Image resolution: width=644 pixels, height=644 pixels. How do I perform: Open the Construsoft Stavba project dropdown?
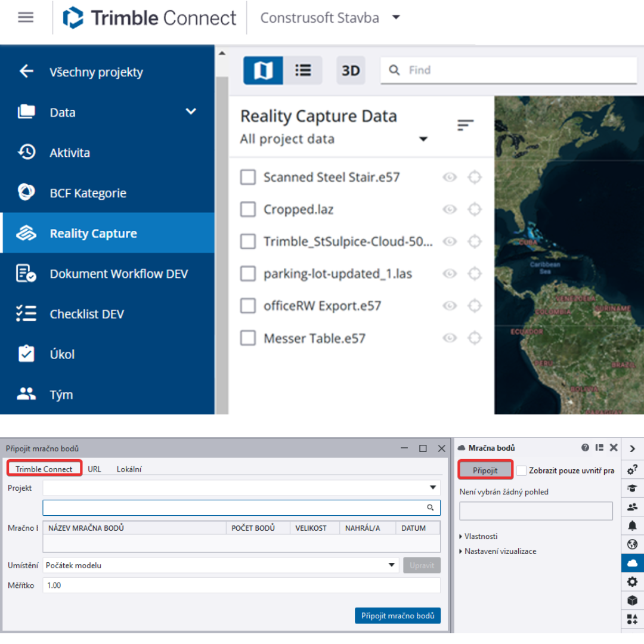[x=330, y=18]
